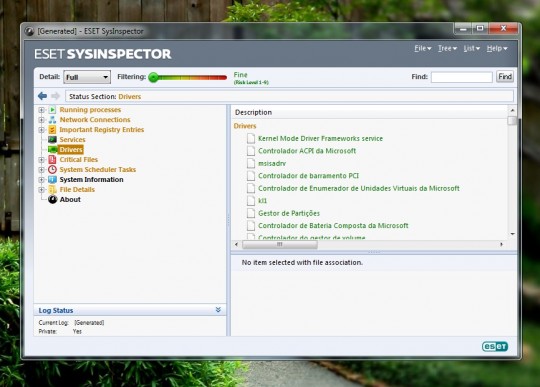Select Controlador ACPI da Microsoft row
The image size is (540, 387).
307,151
